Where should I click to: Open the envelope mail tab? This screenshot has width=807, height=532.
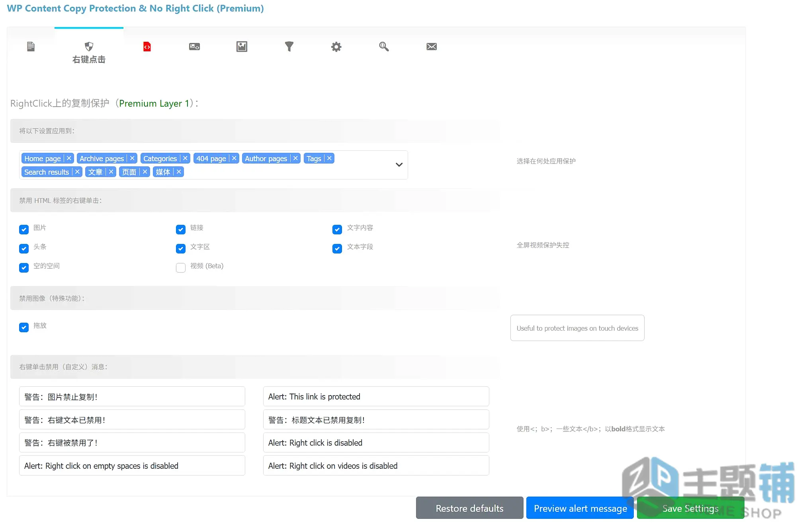[x=432, y=47]
